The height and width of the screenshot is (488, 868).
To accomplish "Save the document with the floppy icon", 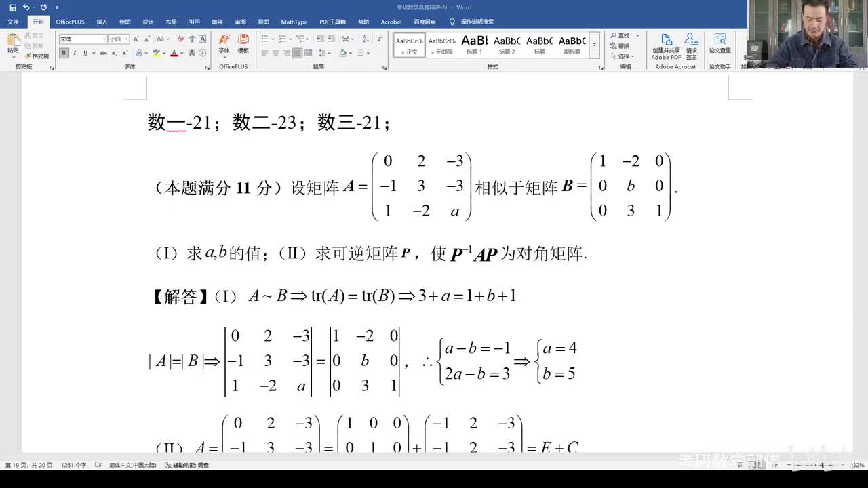I will [13, 7].
